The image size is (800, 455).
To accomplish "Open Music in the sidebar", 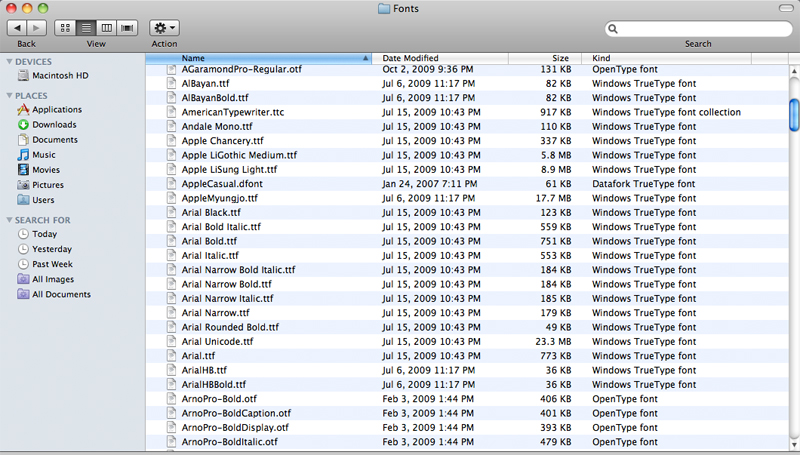I will click(37, 155).
